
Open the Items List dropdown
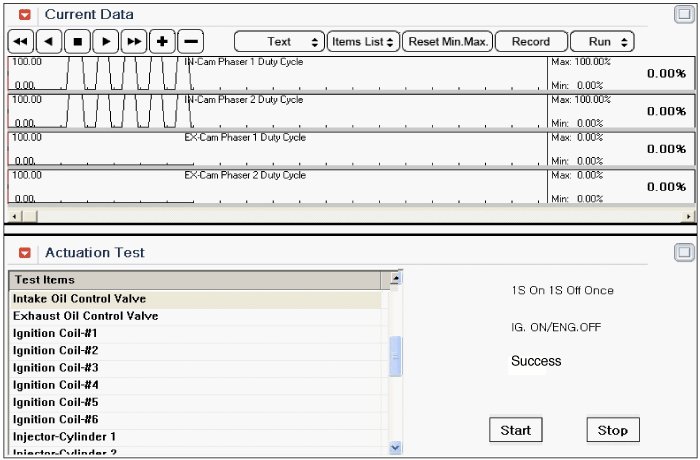(x=364, y=42)
